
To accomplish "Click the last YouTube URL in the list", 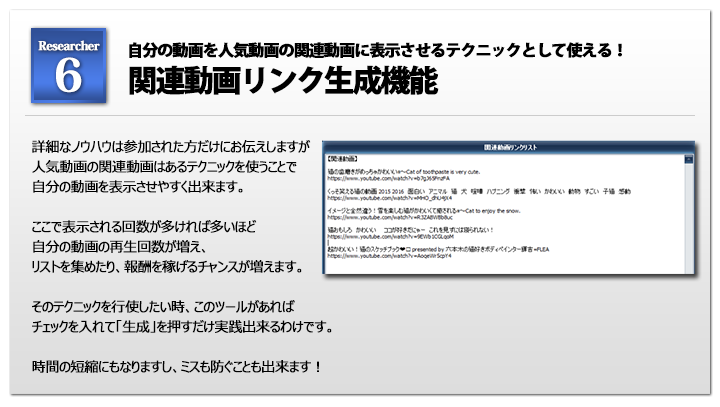I will point(389,256).
